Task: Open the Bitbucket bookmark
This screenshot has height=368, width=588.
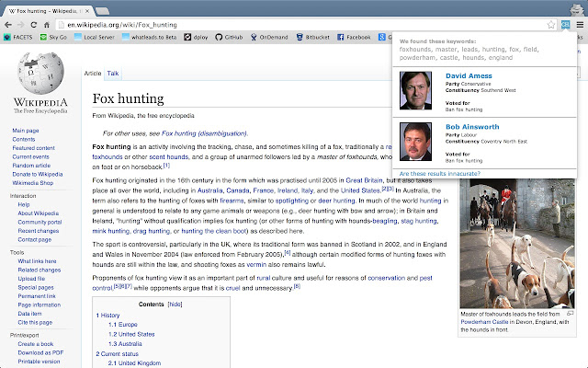Action: (312, 37)
